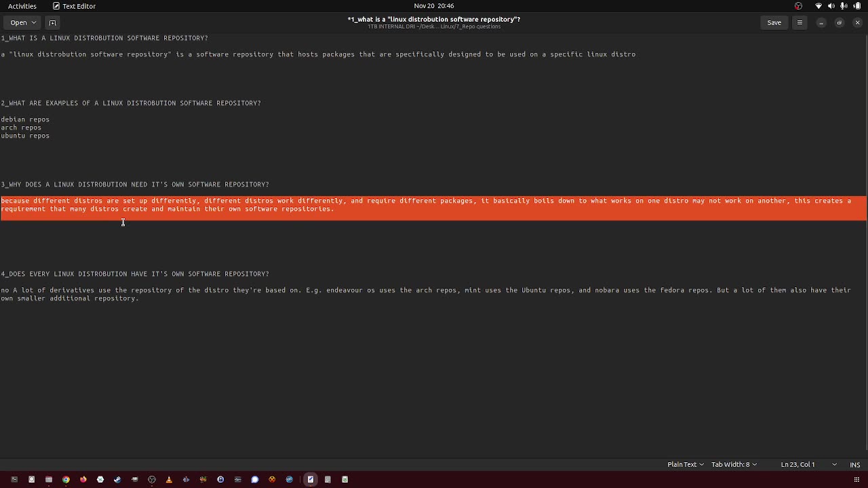Click the microphone indicator in the top bar
868x488 pixels.
coord(844,6)
